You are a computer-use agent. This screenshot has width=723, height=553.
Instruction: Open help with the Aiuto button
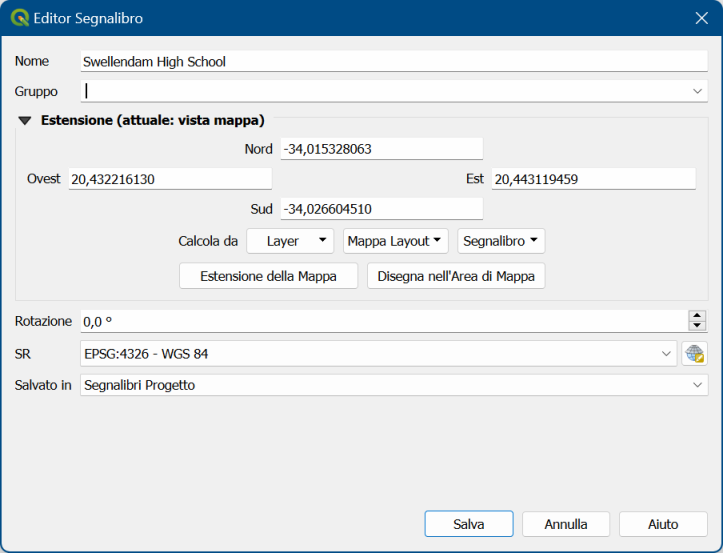663,524
